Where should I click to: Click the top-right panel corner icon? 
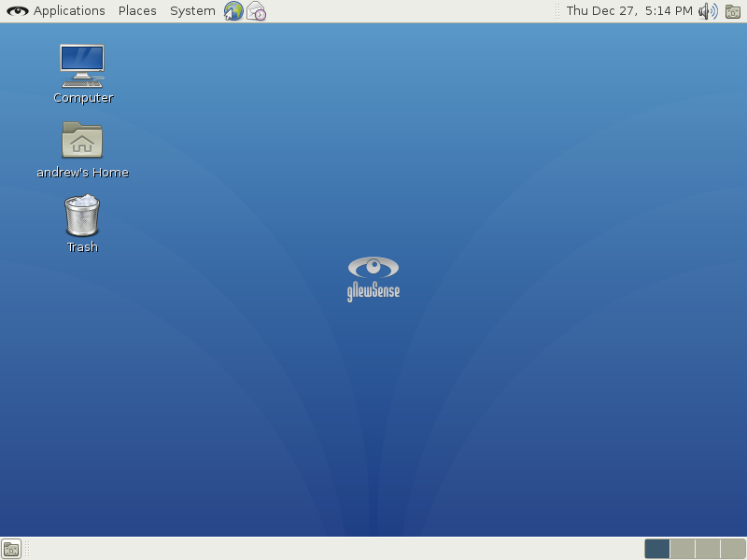coord(733,11)
